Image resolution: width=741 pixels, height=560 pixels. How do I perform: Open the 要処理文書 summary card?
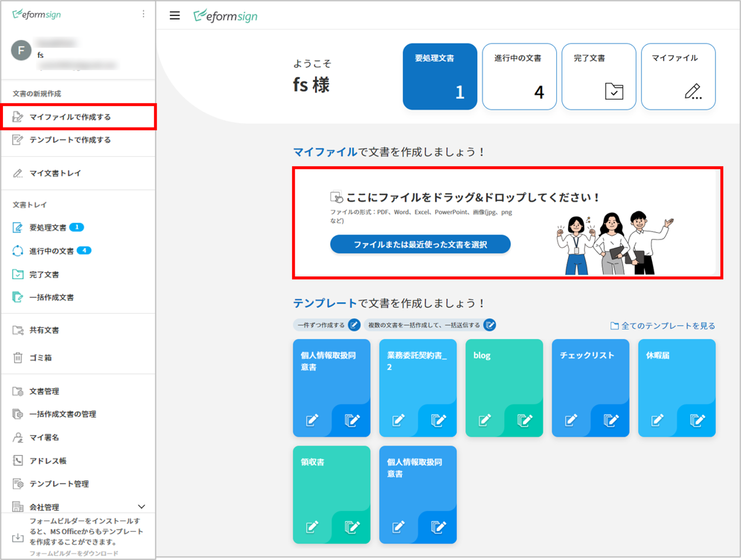click(x=439, y=76)
